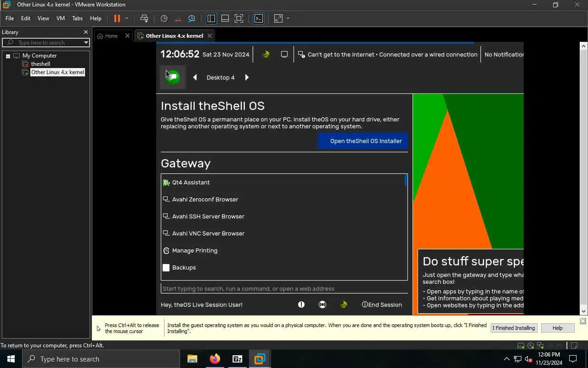588x368 pixels.
Task: Click I Finished Installing button
Action: click(x=514, y=328)
